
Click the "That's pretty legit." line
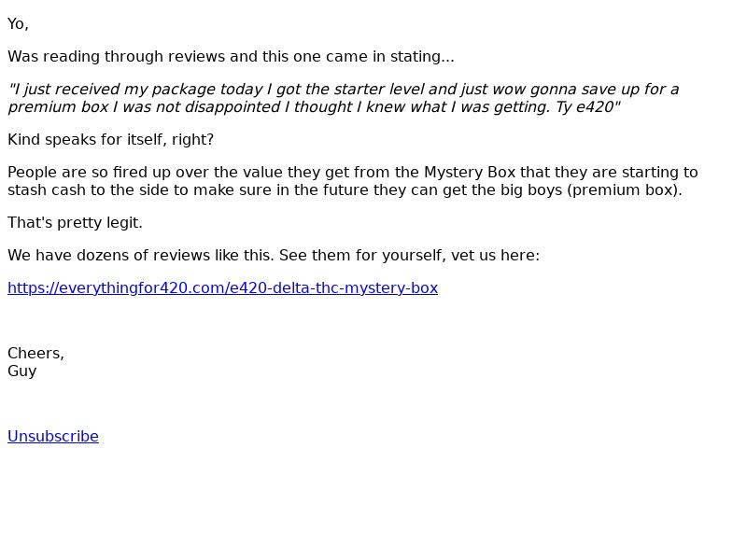[75, 222]
